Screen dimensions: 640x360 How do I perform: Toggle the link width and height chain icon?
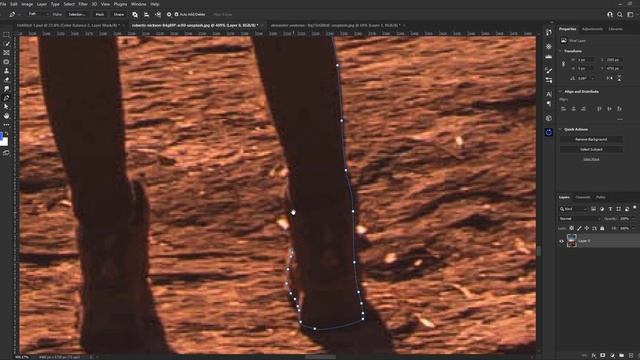tap(563, 64)
